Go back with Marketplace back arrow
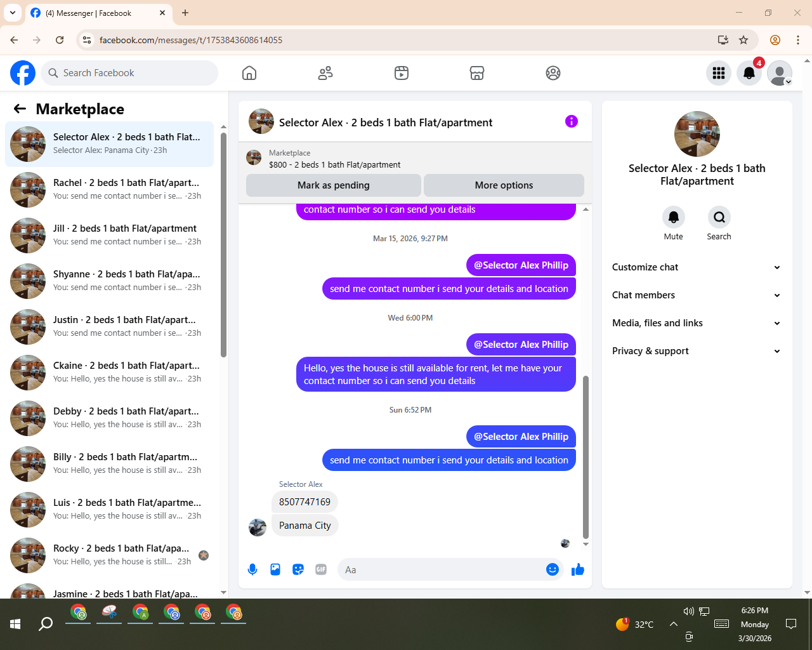Image resolution: width=812 pixels, height=650 pixels. tap(20, 109)
